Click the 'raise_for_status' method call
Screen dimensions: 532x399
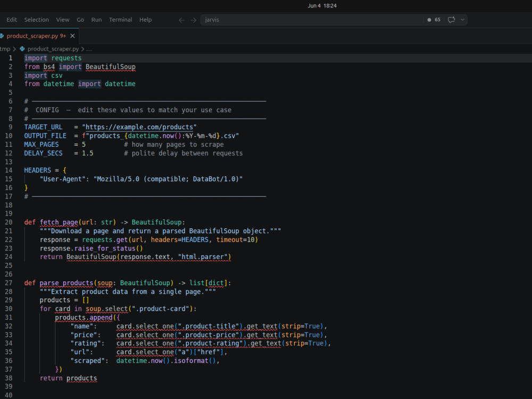tap(105, 248)
